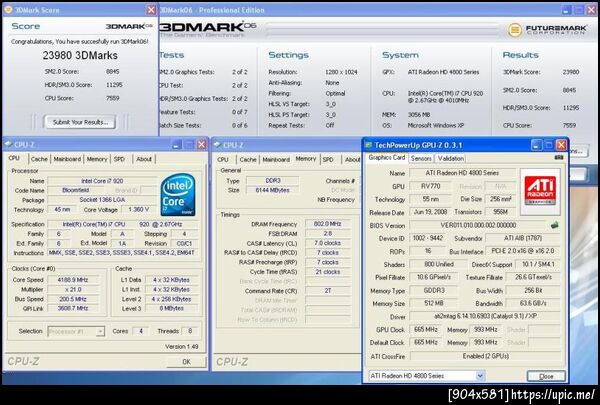The width and height of the screenshot is (600, 405).
Task: Click the ATI Radeon logo in GPU-Z
Action: point(540,191)
